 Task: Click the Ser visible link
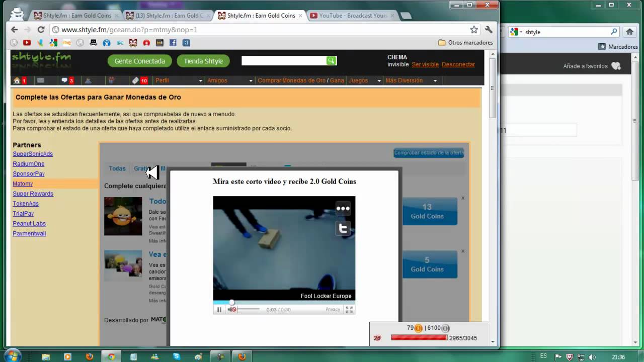[x=425, y=64]
